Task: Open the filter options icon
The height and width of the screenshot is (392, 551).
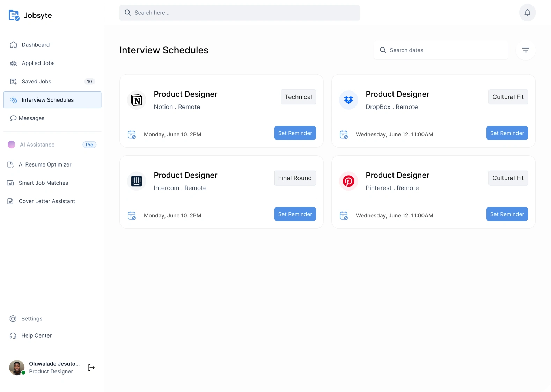Action: (526, 50)
